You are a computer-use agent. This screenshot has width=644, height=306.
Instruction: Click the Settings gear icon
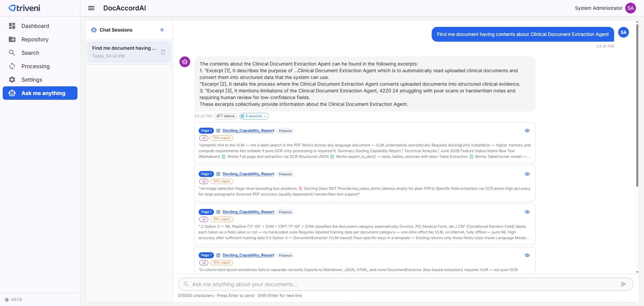12,80
